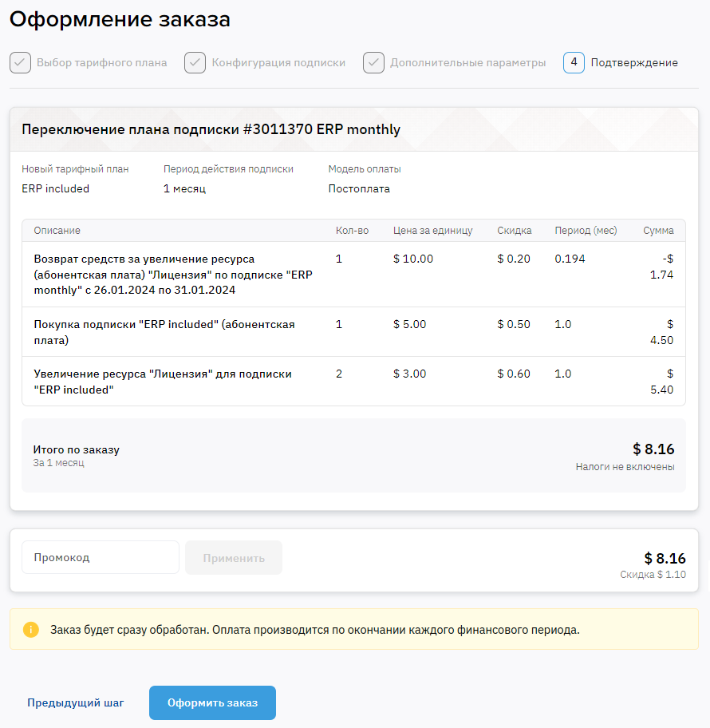Screen dimensions: 710x728
Task: Click the $ 0.50 discount cell
Action: coord(514,324)
